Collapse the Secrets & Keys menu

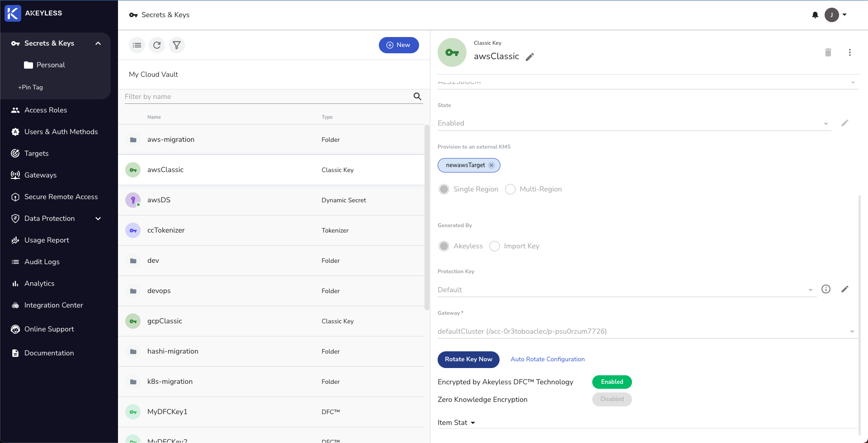pyautogui.click(x=98, y=43)
